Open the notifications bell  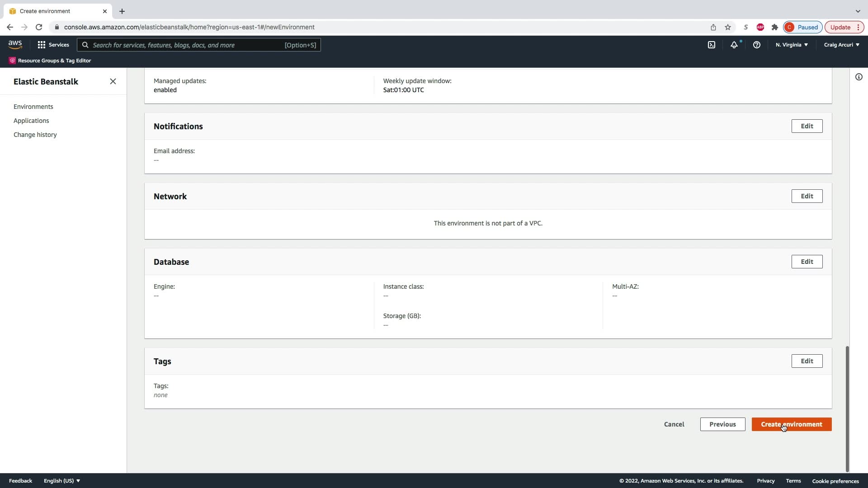[734, 45]
